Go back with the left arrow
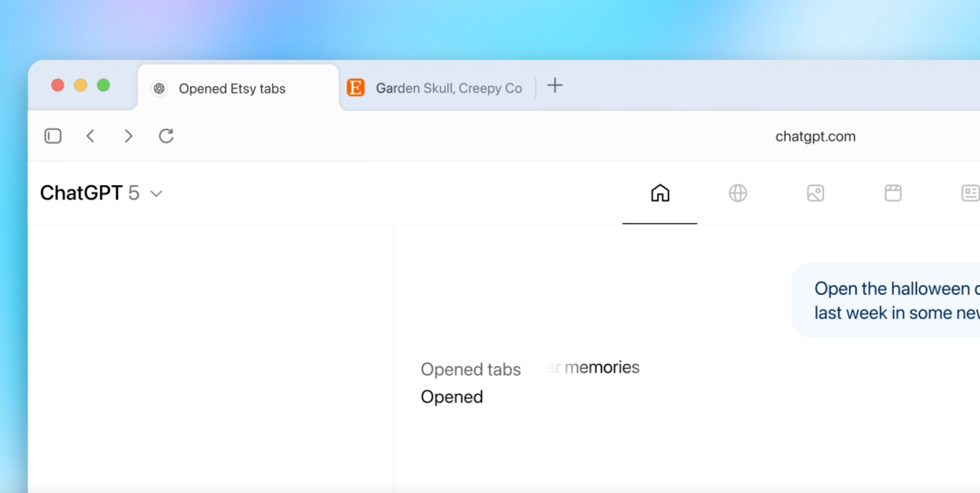This screenshot has height=493, width=980. 91,136
